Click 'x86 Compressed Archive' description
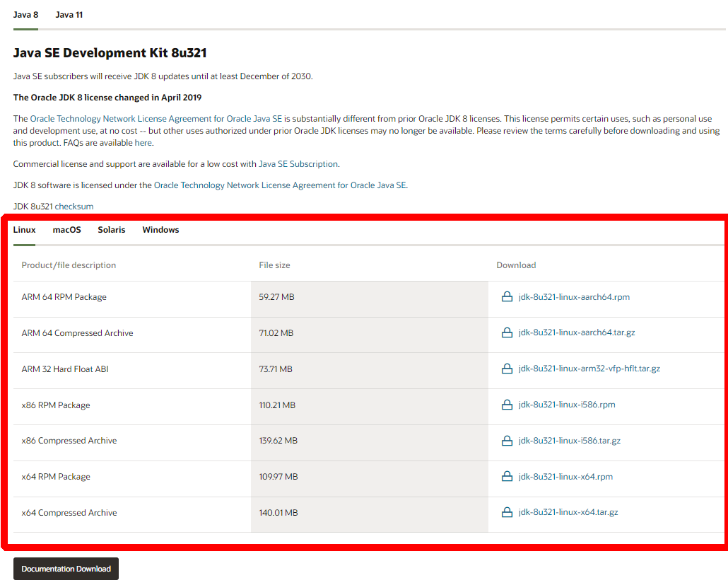 69,441
